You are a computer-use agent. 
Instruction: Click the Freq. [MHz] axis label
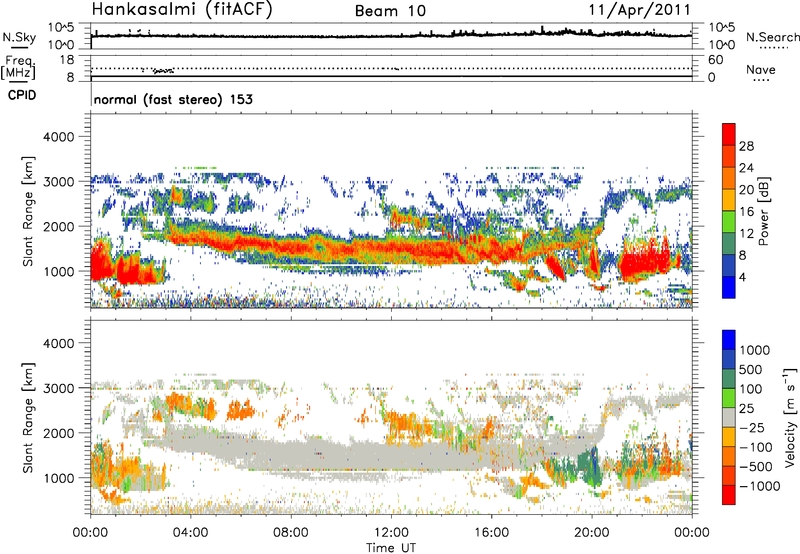(x=18, y=67)
